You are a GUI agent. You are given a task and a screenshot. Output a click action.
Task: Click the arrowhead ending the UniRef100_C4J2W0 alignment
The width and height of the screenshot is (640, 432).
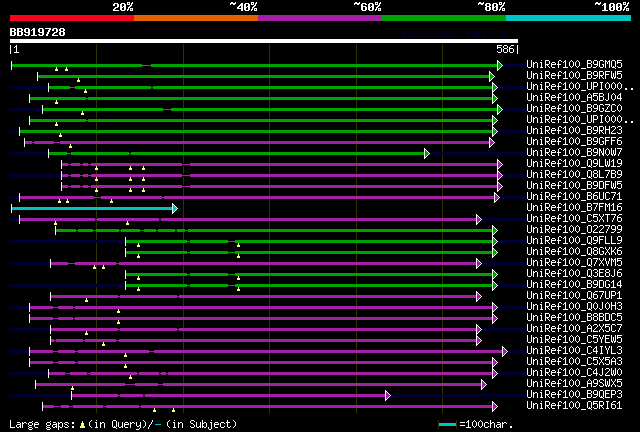point(495,373)
